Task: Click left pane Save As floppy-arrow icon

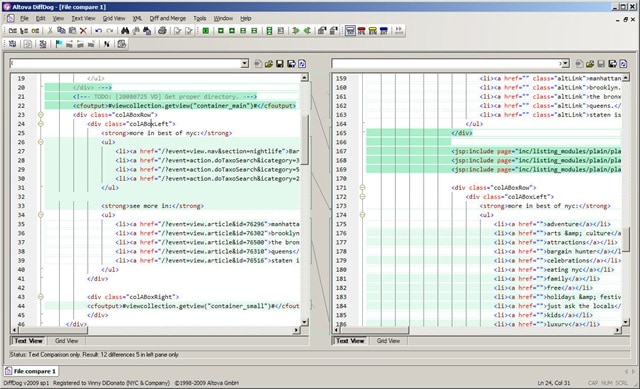Action: coord(291,64)
